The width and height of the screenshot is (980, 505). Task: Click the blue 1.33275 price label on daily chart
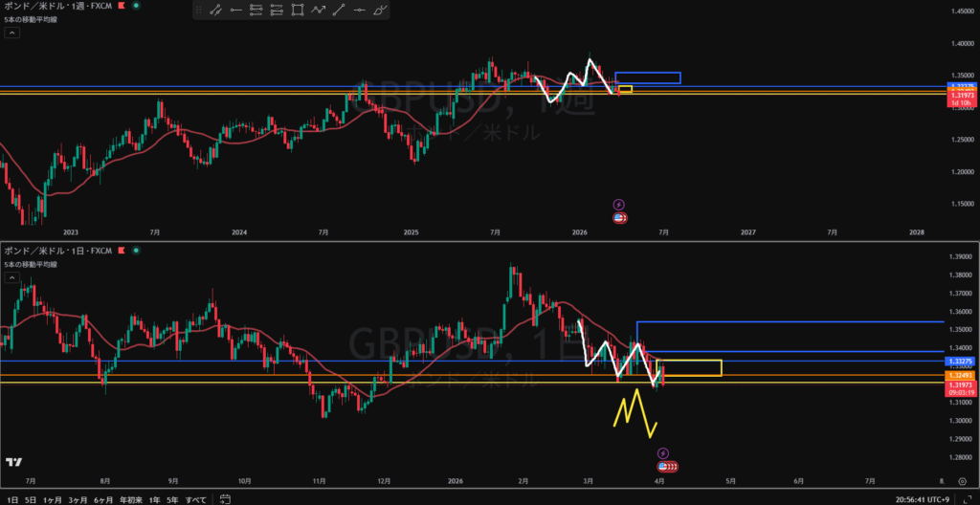point(959,362)
